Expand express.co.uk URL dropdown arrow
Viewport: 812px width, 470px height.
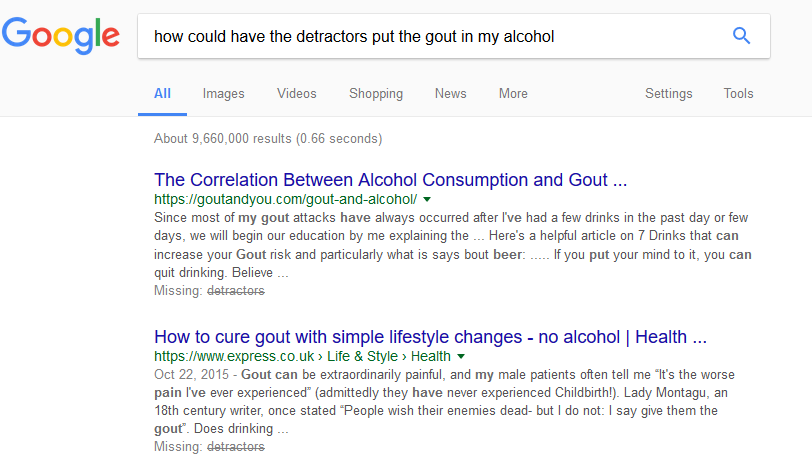pos(461,356)
